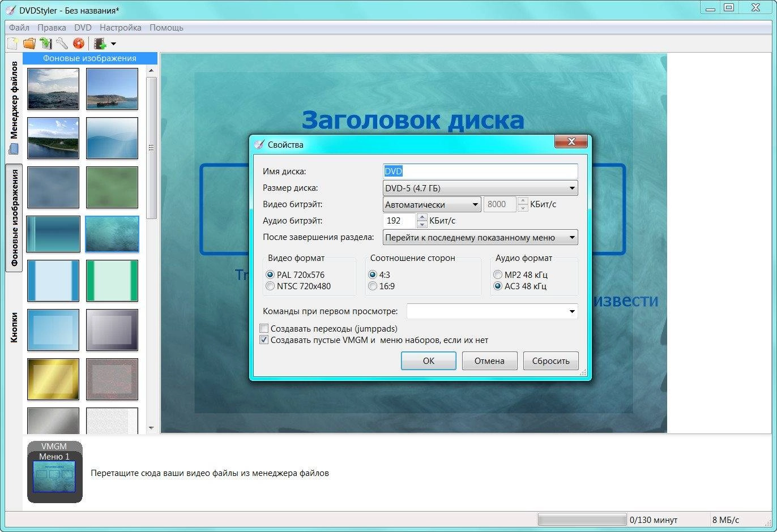This screenshot has width=777, height=532.
Task: Select the stormy sea background thumbnail
Action: click(x=53, y=89)
